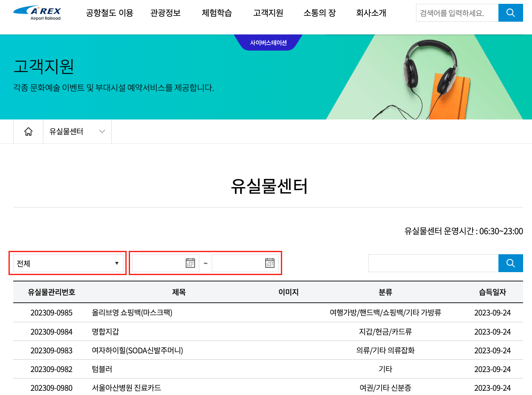The image size is (532, 395).
Task: Click the 이미지 column header
Action: (x=289, y=292)
